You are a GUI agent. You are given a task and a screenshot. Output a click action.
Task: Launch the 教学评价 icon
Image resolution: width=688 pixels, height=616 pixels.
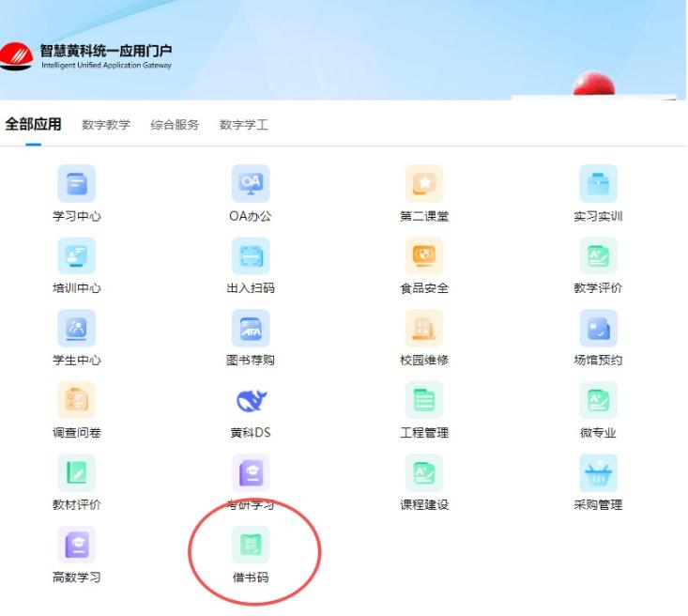[x=598, y=255]
